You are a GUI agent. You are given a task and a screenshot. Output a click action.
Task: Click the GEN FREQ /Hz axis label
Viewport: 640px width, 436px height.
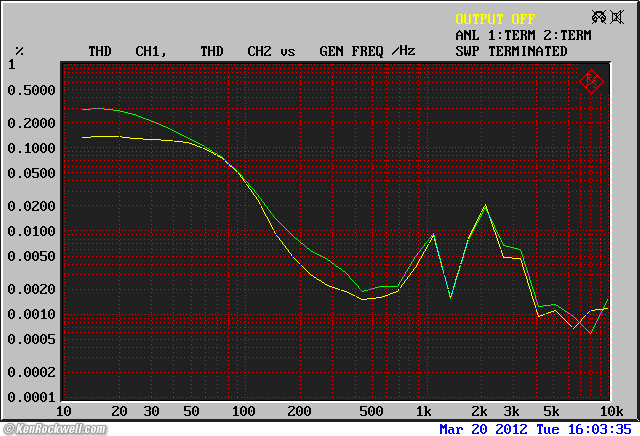coord(367,51)
